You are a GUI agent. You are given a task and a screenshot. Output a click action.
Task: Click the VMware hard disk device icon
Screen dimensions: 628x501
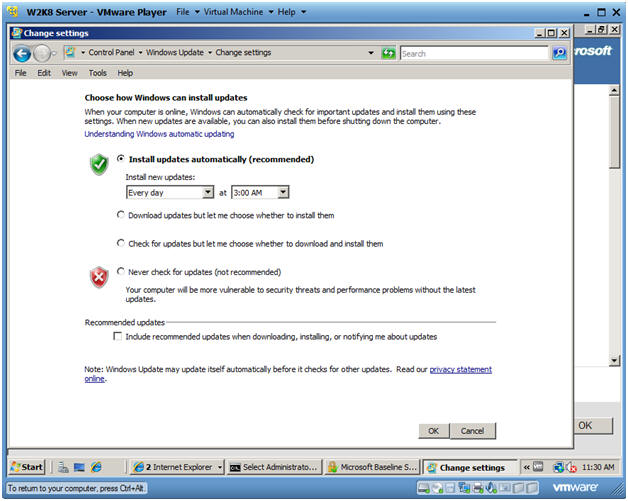[x=423, y=488]
